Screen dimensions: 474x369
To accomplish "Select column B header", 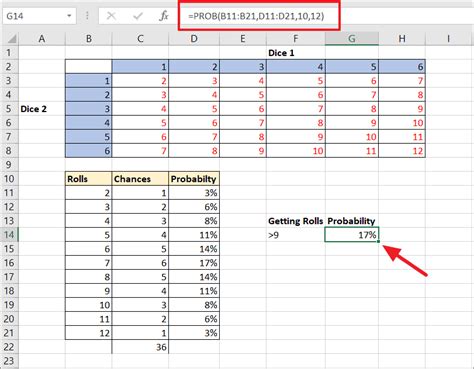I will 89,39.
